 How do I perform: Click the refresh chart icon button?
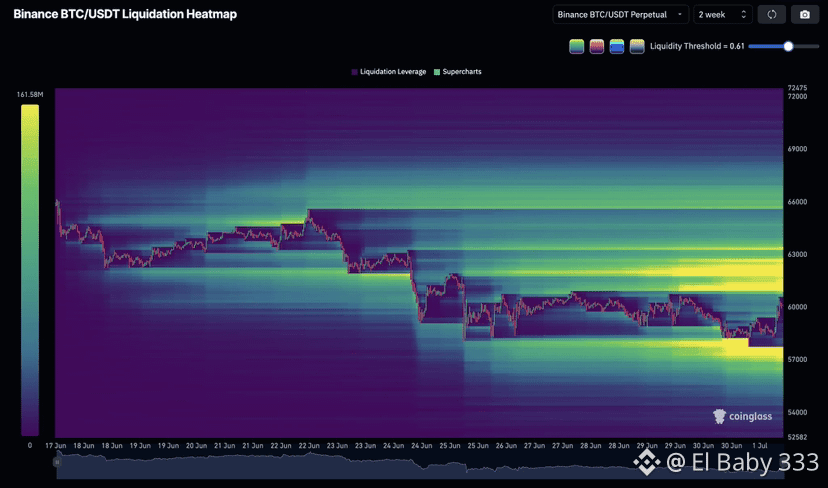[x=771, y=15]
